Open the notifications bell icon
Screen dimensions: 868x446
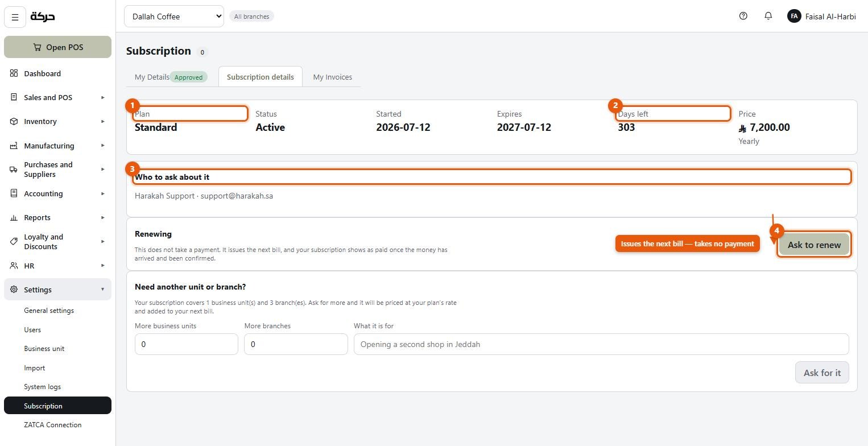tap(768, 16)
